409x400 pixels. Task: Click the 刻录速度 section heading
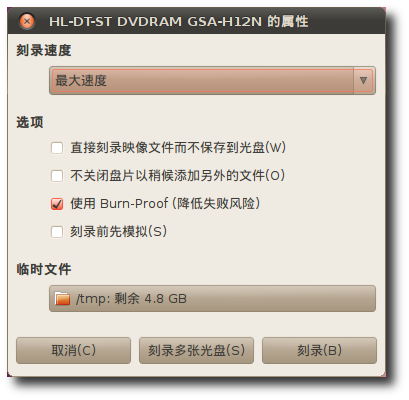tap(44, 51)
